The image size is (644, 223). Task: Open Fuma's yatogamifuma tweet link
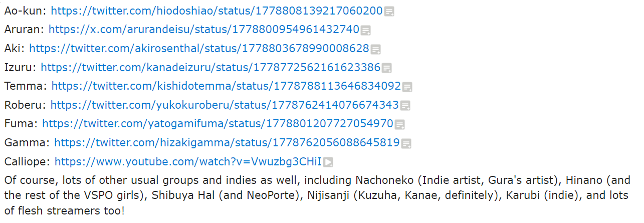(x=218, y=124)
